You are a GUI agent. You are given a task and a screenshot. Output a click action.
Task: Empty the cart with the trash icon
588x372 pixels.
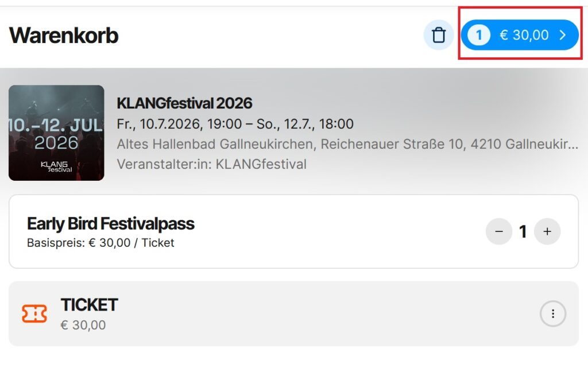coord(438,35)
